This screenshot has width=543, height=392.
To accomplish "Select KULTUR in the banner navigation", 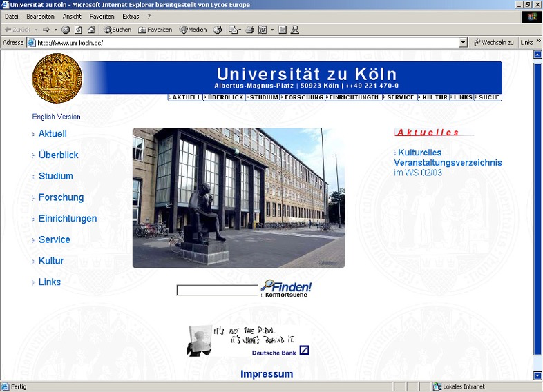I will 434,97.
